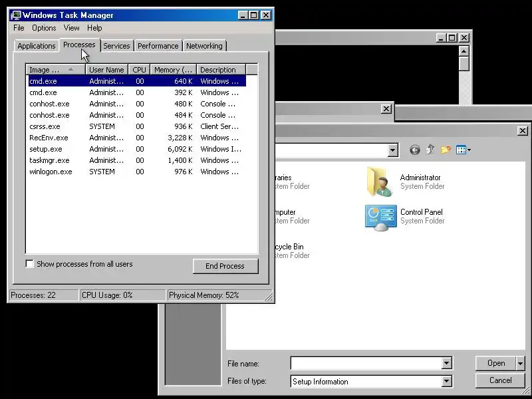This screenshot has height=399, width=532.
Task: Click the Create New Folder icon
Action: pyautogui.click(x=446, y=150)
